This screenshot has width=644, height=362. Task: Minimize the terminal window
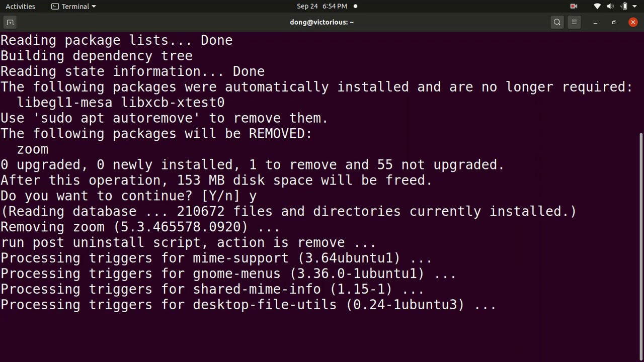point(595,22)
